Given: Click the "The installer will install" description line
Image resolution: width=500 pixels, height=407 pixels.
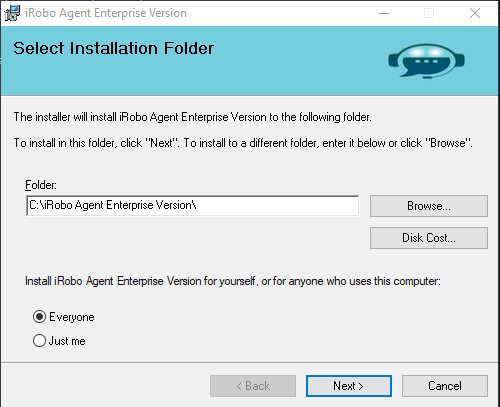Looking at the screenshot, I should [x=192, y=117].
